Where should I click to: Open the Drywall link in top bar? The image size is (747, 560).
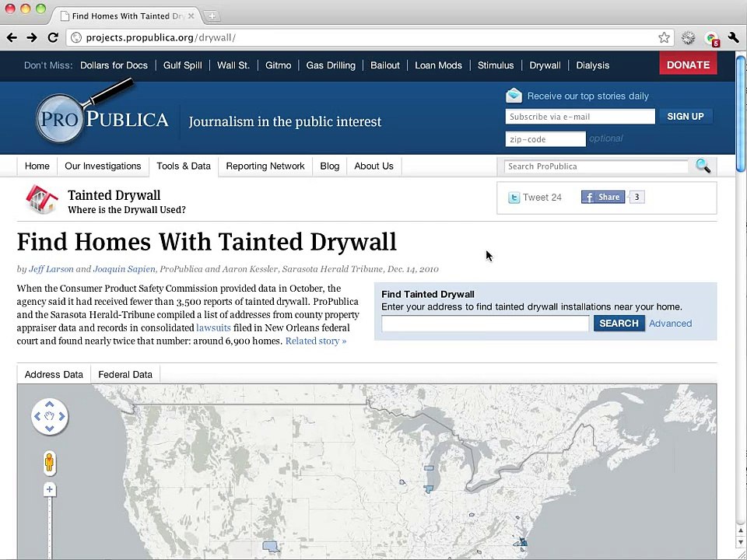coord(545,65)
